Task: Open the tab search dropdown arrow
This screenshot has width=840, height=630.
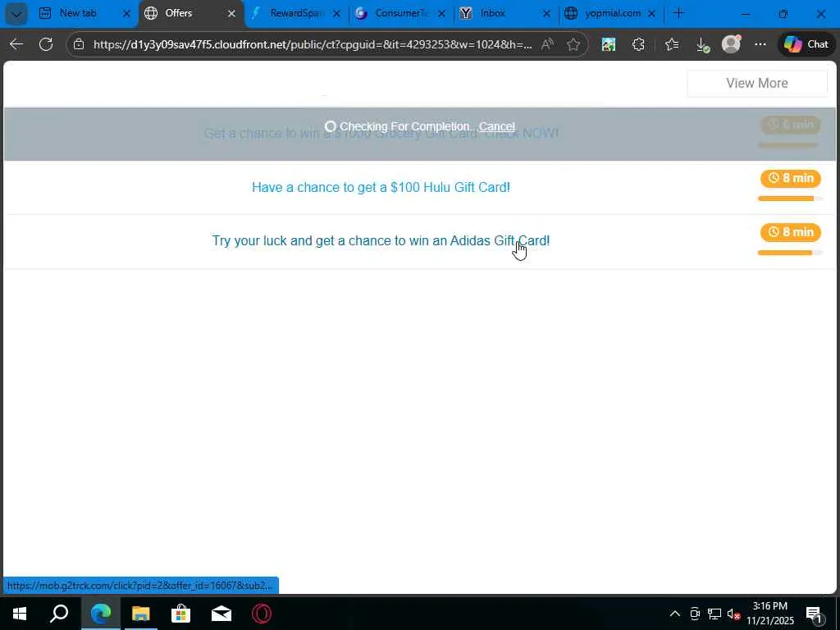Action: pyautogui.click(x=16, y=14)
